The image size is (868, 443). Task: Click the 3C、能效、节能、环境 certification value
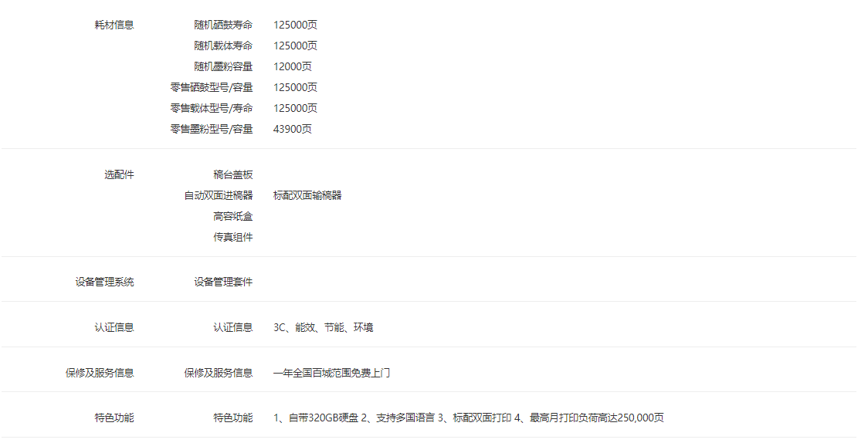pyautogui.click(x=323, y=327)
